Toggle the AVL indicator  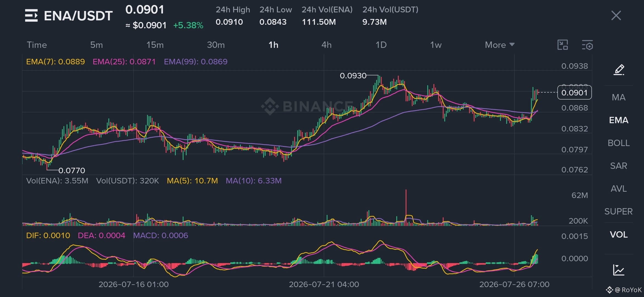619,189
